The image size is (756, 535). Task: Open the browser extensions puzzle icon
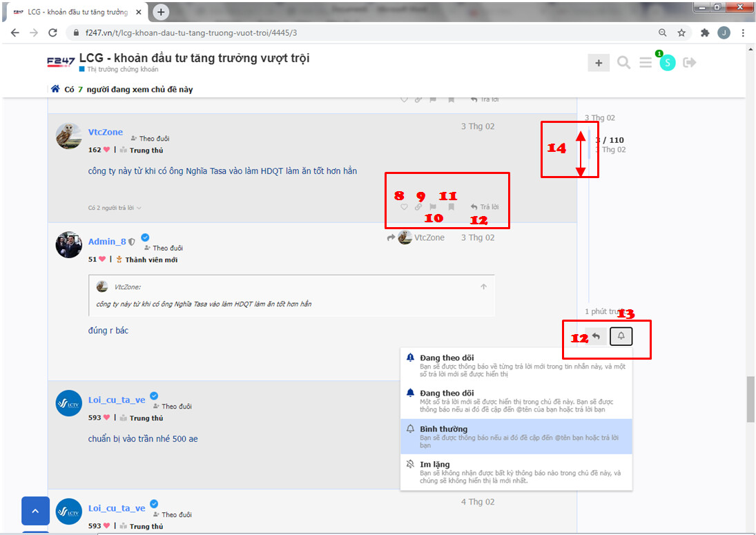click(705, 32)
